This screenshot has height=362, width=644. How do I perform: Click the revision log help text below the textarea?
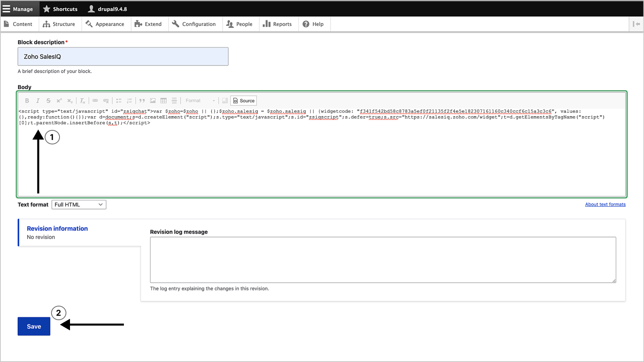[210, 288]
